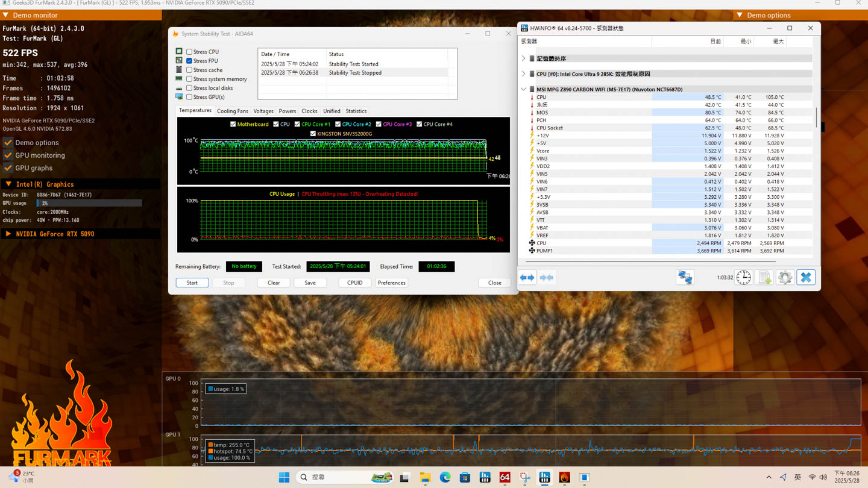
Task: Open the Unified tab in AIDA64
Action: point(332,111)
